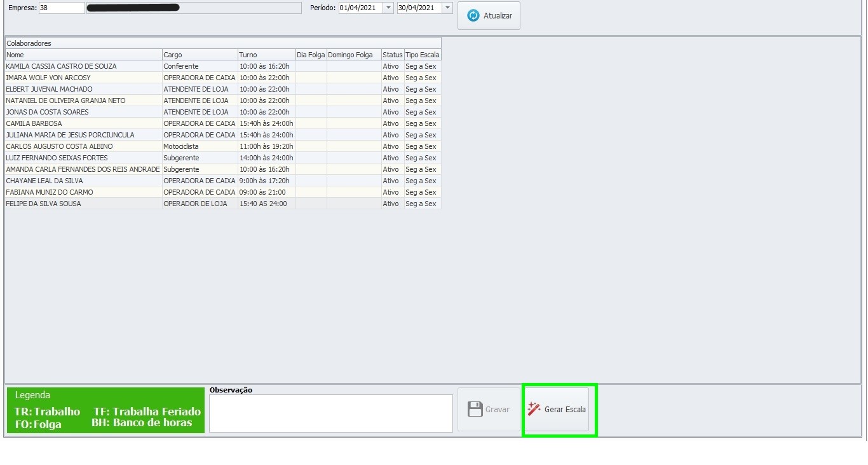Click the start date field showing 01/04/2021

click(360, 8)
